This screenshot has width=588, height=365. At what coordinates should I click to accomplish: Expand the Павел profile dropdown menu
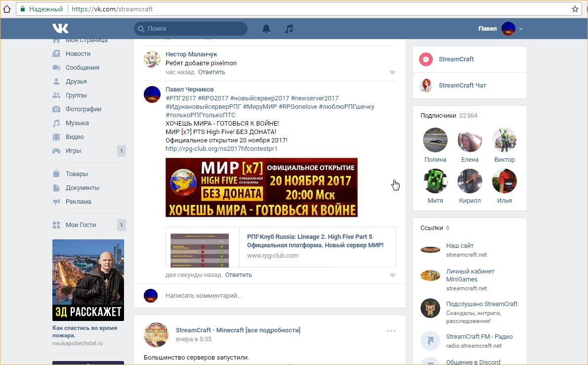(521, 29)
